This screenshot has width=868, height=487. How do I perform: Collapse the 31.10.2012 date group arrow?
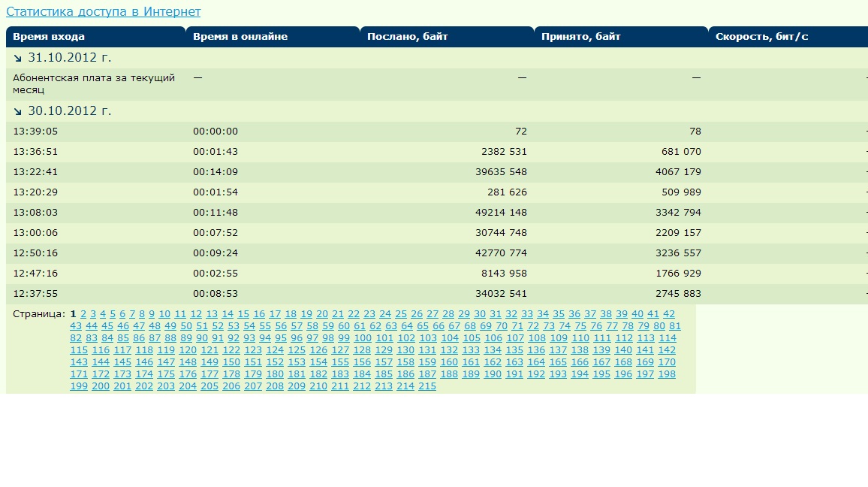click(x=18, y=59)
